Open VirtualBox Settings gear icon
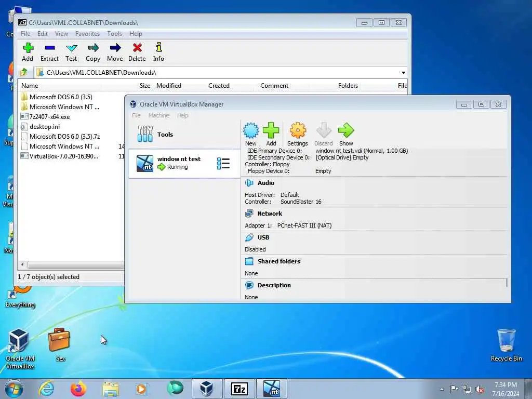This screenshot has height=399, width=532. tap(298, 130)
